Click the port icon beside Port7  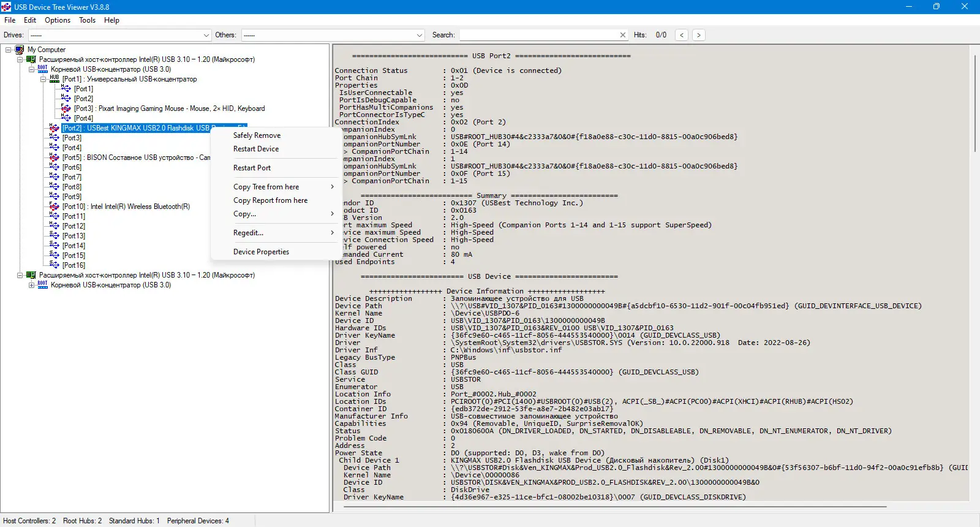tap(55, 177)
